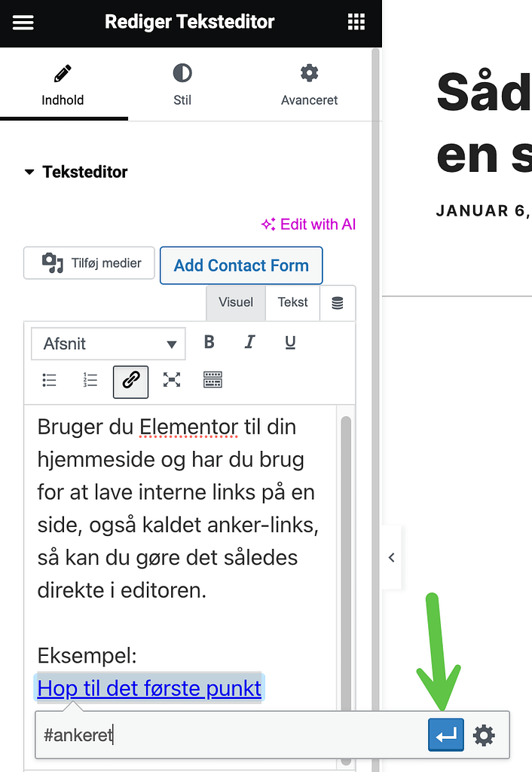532x772 pixels.
Task: Insert a bulleted list
Action: [49, 380]
